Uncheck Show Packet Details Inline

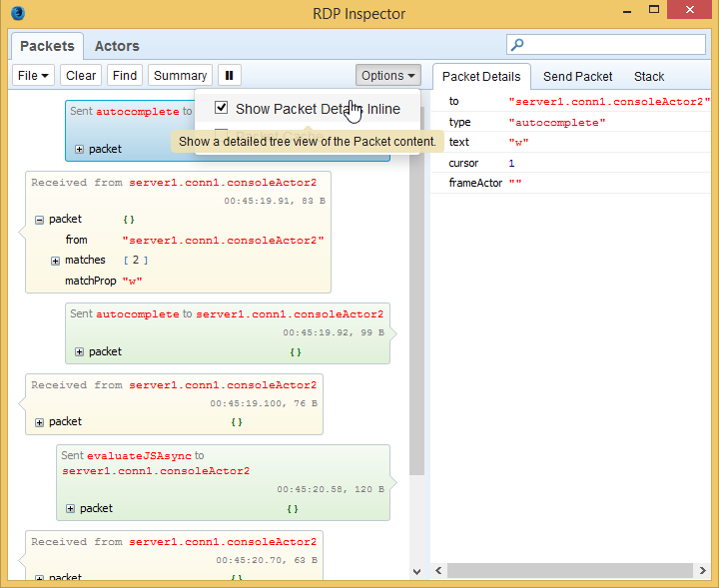221,108
